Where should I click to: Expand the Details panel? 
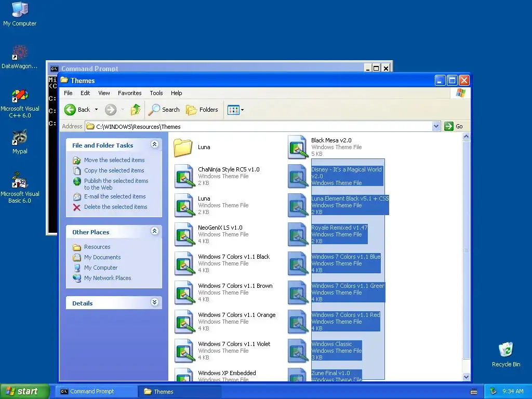click(154, 302)
